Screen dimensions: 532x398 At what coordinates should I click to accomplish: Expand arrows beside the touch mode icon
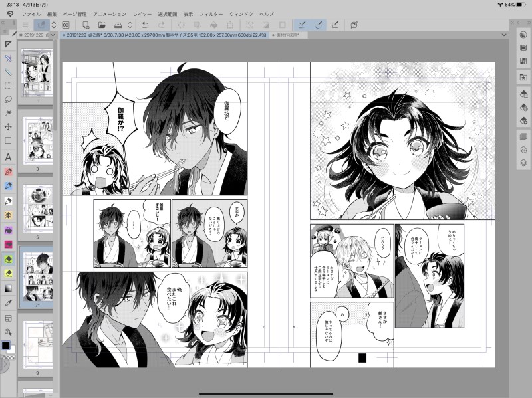(x=54, y=25)
